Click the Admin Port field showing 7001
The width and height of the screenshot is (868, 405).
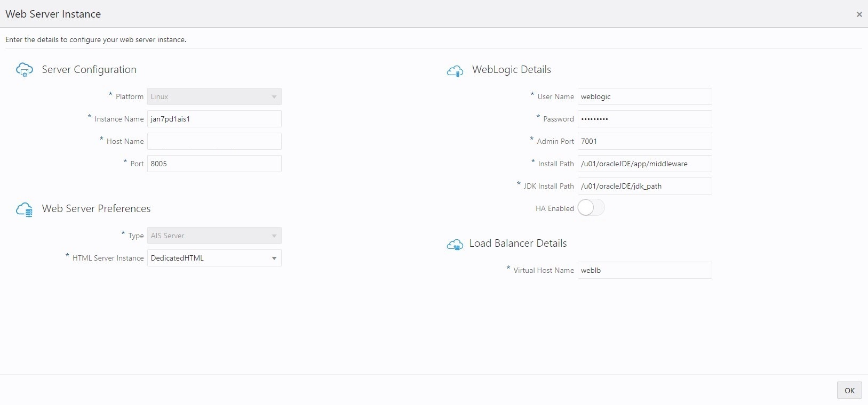coord(645,141)
